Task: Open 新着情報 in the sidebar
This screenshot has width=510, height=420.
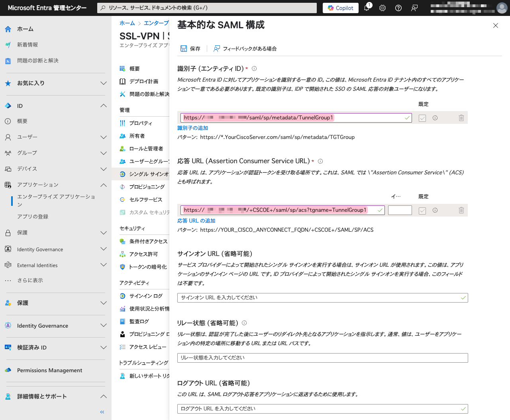Action: point(27,45)
